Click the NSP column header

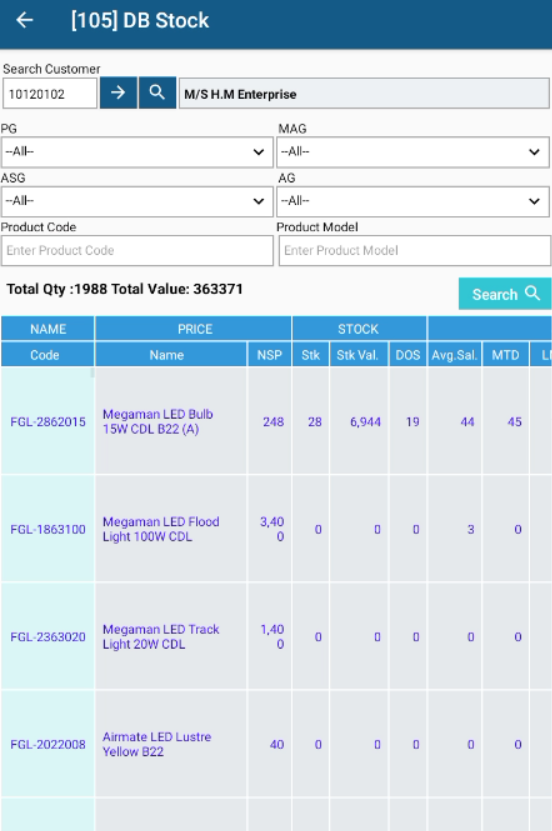click(x=270, y=355)
